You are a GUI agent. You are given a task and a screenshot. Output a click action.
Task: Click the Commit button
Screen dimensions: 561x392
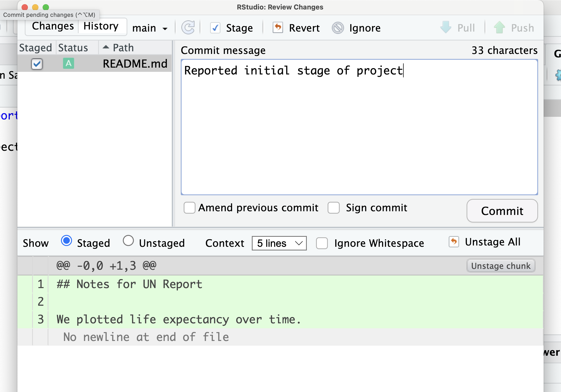502,211
